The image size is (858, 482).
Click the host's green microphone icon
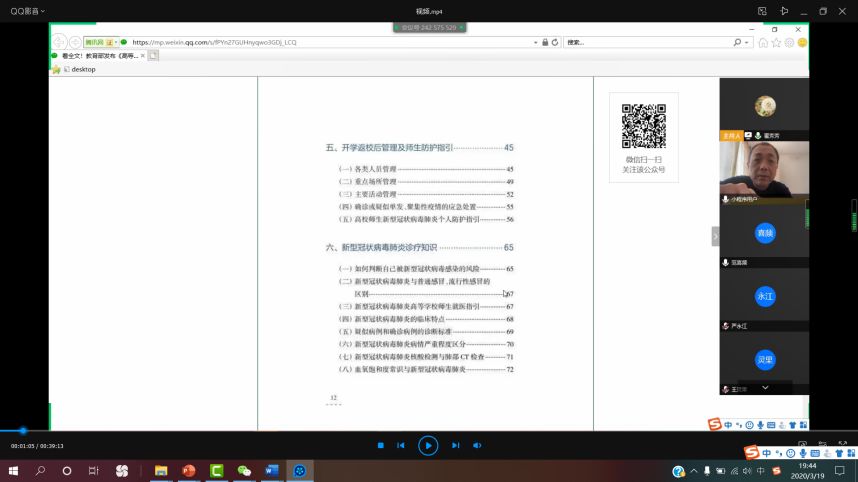pos(758,136)
